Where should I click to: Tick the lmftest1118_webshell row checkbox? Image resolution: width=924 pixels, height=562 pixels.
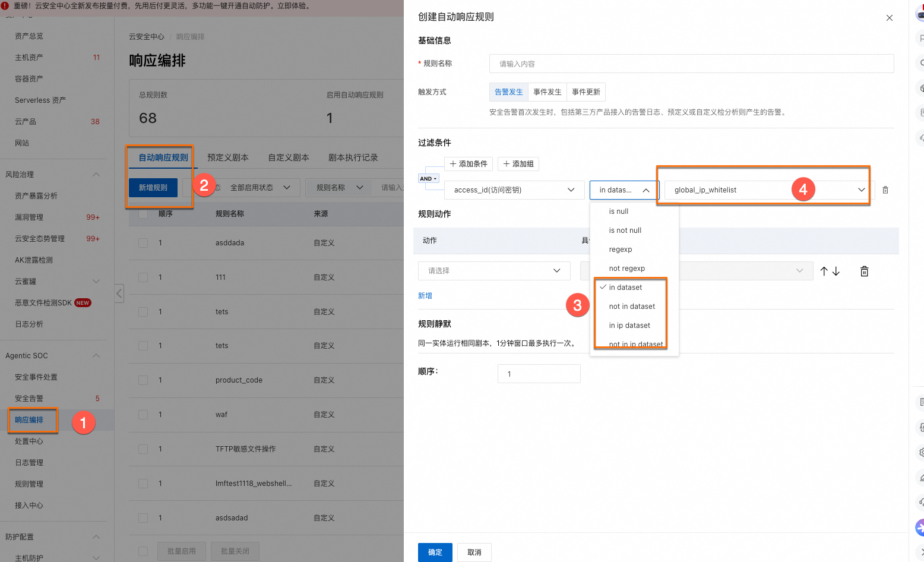(143, 484)
